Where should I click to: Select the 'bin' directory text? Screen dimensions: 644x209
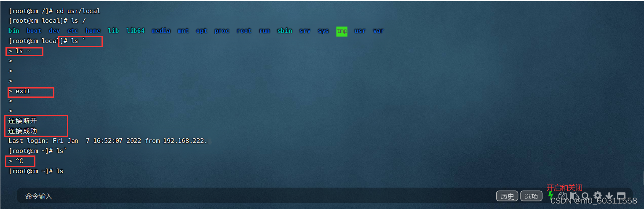[14, 31]
